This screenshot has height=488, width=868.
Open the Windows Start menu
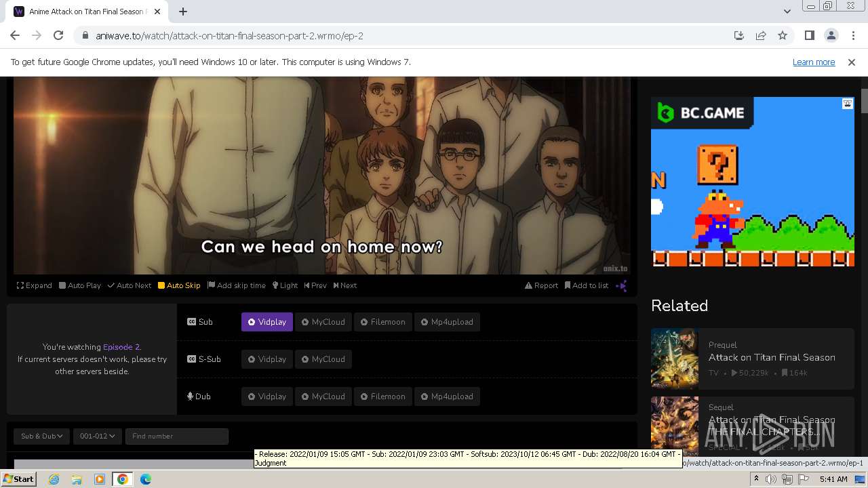(x=18, y=479)
